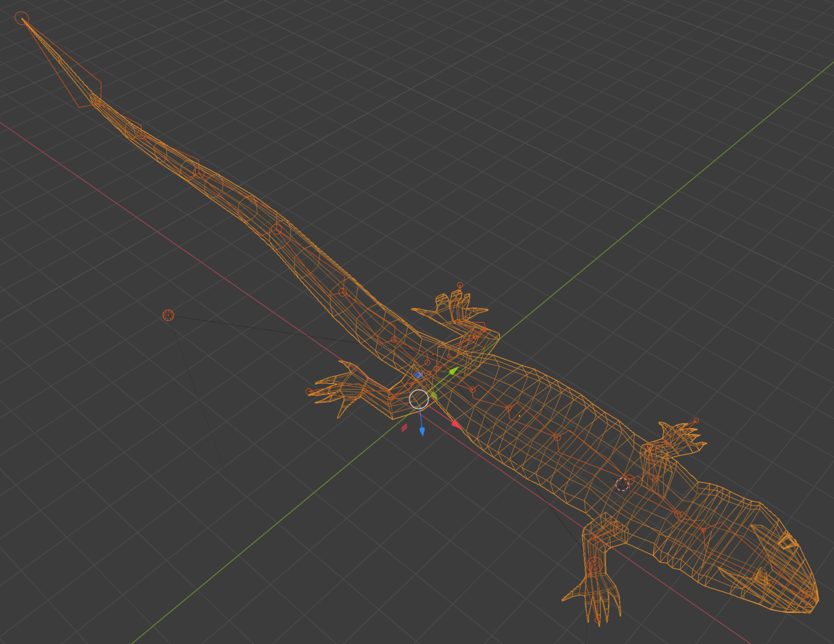Select the empty object left of the lizard
834x644 pixels.
[168, 315]
